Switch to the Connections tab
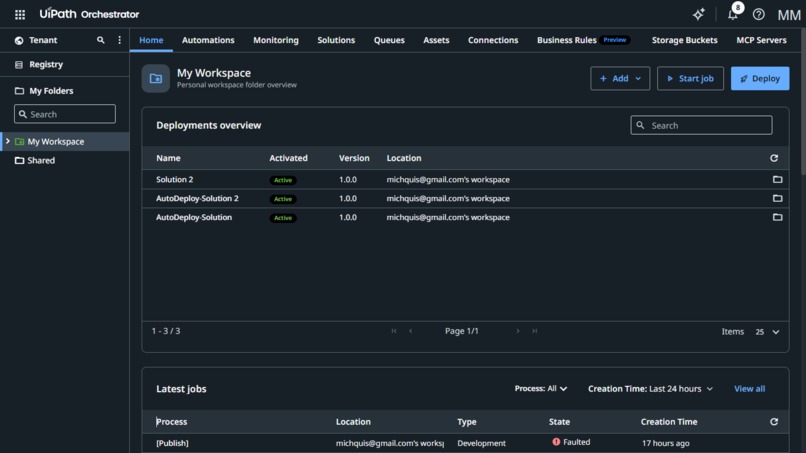The image size is (806, 453). point(493,40)
